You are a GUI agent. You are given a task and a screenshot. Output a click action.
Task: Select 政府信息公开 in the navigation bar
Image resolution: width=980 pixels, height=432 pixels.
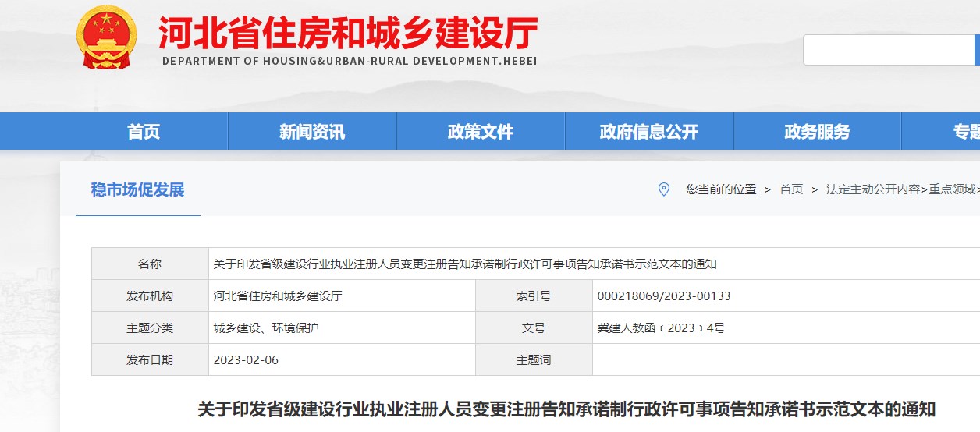(x=649, y=132)
